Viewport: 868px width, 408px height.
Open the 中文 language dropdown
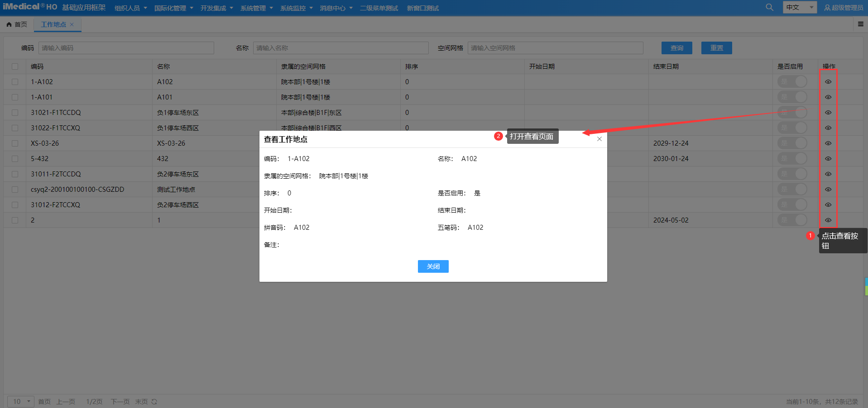point(799,7)
